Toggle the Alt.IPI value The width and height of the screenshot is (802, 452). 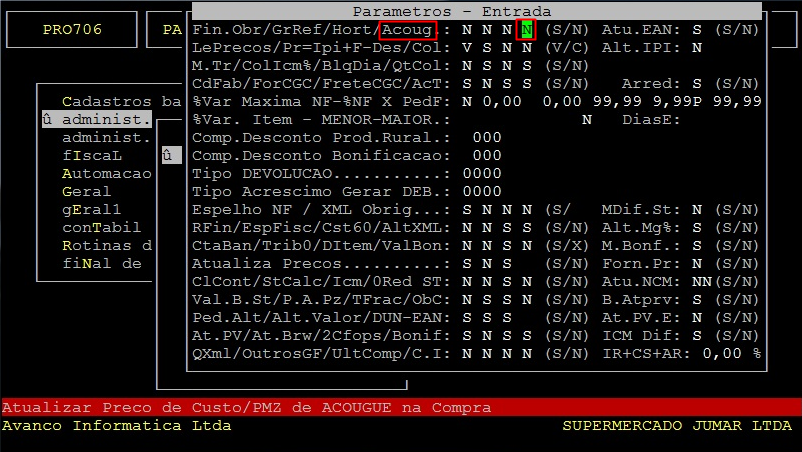696,47
